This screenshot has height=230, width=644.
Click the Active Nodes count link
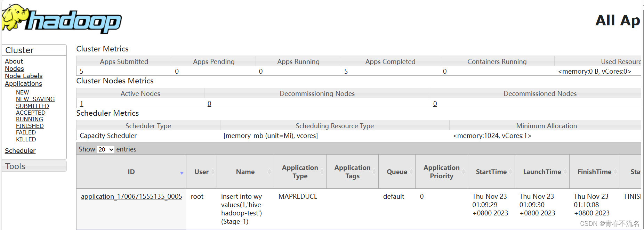point(82,104)
